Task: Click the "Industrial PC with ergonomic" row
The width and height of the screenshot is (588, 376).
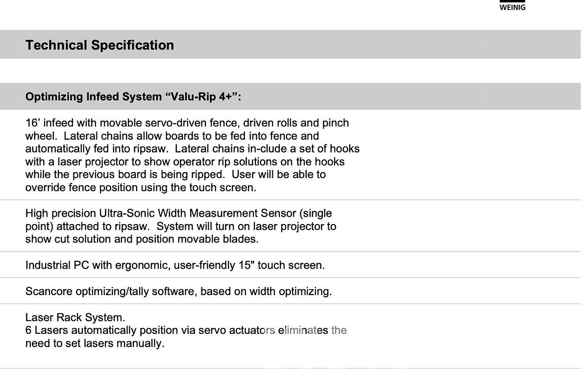Action: click(174, 265)
